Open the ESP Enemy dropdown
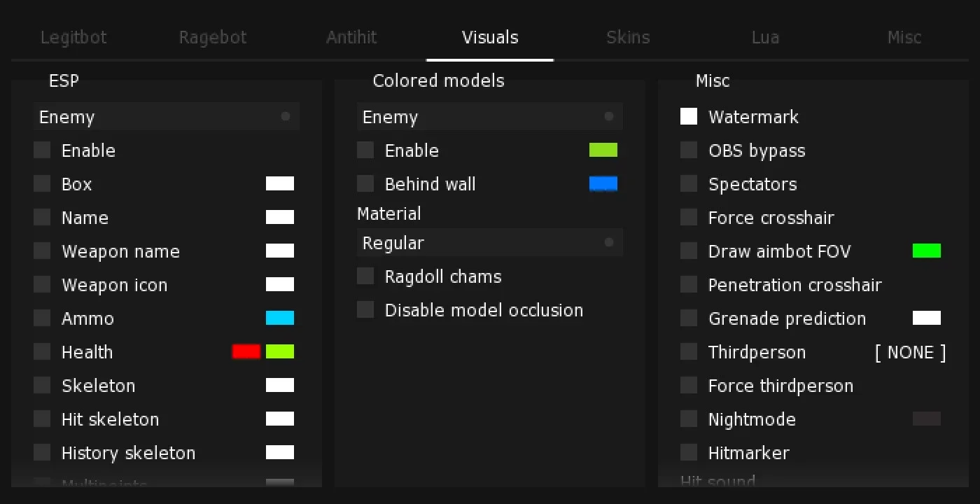Screen dimensions: 980x504 tap(167, 117)
